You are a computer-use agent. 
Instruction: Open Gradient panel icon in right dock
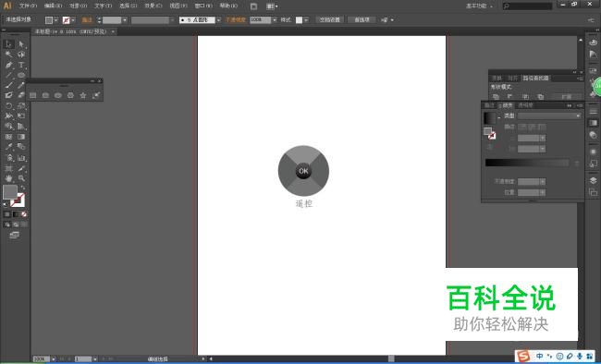click(x=593, y=123)
